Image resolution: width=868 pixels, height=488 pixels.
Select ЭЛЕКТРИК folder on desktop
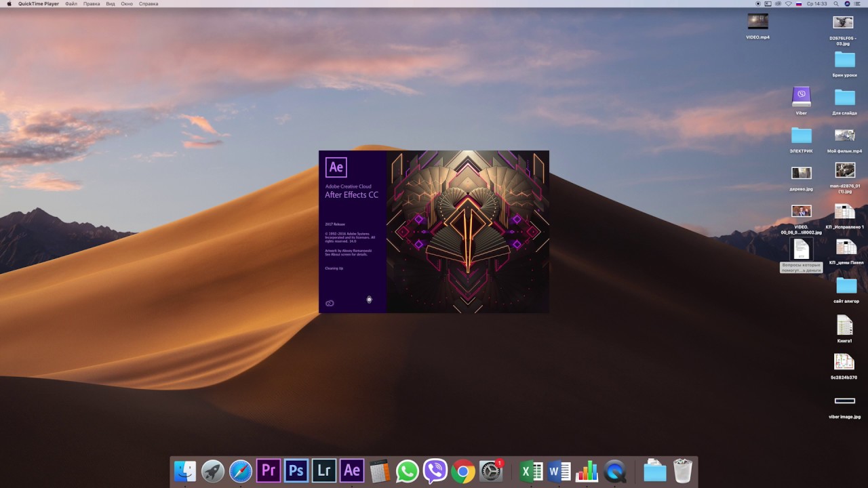802,136
